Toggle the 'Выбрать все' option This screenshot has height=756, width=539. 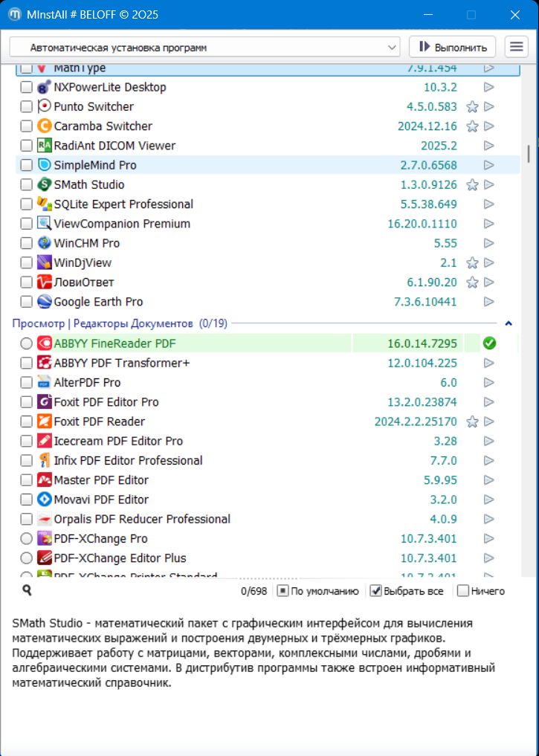[376, 591]
